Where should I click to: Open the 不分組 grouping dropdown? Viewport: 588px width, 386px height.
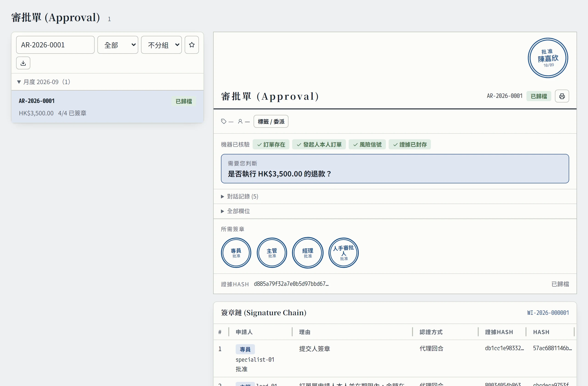[161, 45]
